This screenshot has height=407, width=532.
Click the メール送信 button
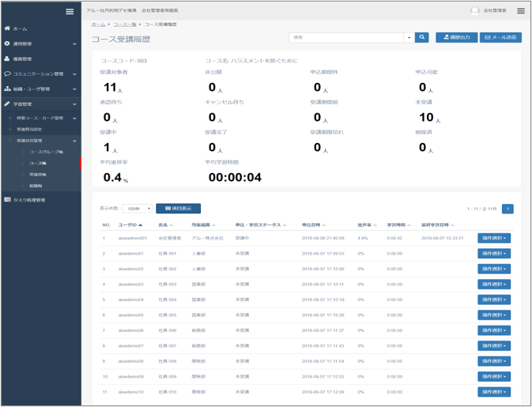[x=500, y=37]
